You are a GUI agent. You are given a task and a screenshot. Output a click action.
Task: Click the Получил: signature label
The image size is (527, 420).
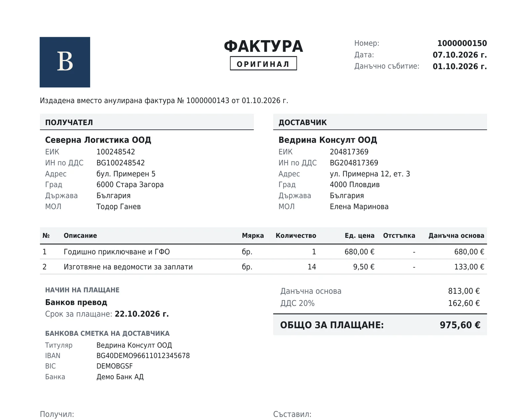(57, 414)
